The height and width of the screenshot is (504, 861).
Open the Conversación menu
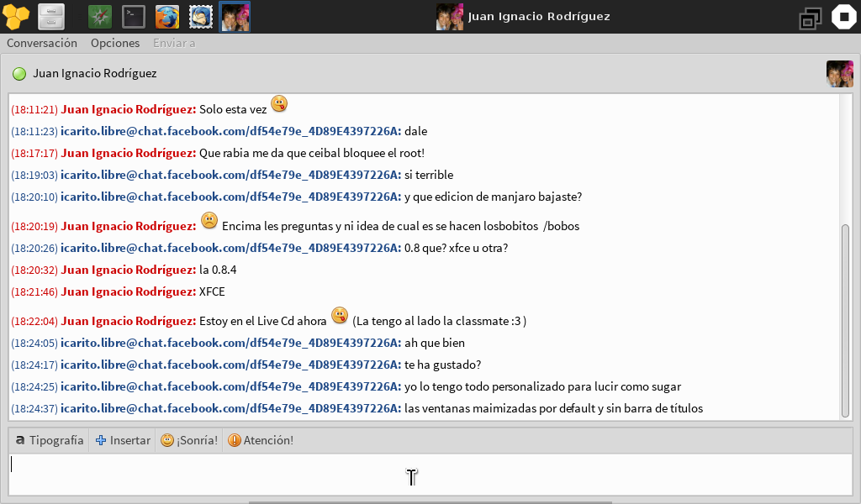(x=42, y=43)
